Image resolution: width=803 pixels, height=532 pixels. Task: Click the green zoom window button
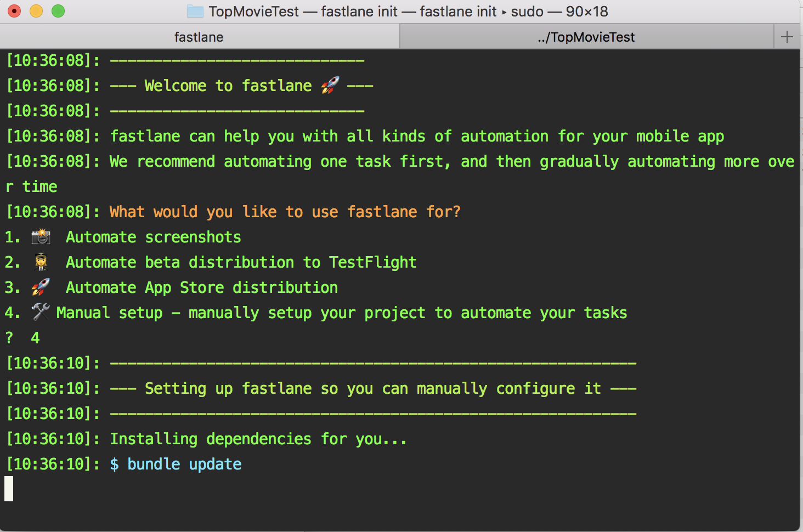(58, 11)
